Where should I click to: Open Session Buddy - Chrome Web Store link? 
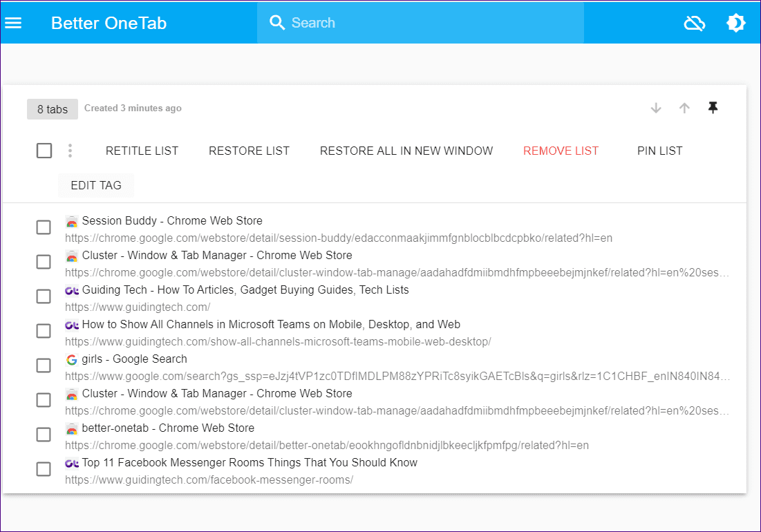pos(172,220)
